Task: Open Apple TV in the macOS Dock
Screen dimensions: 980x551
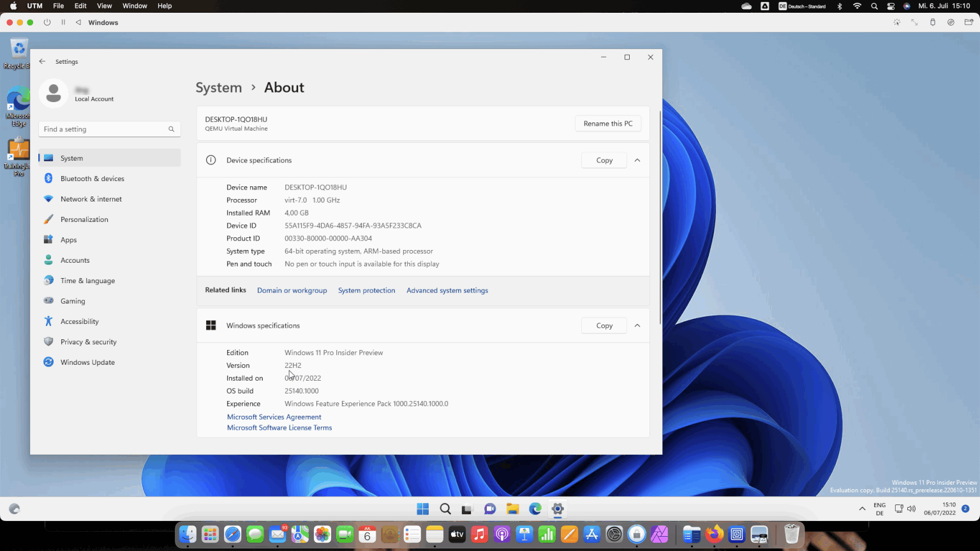Action: (457, 534)
